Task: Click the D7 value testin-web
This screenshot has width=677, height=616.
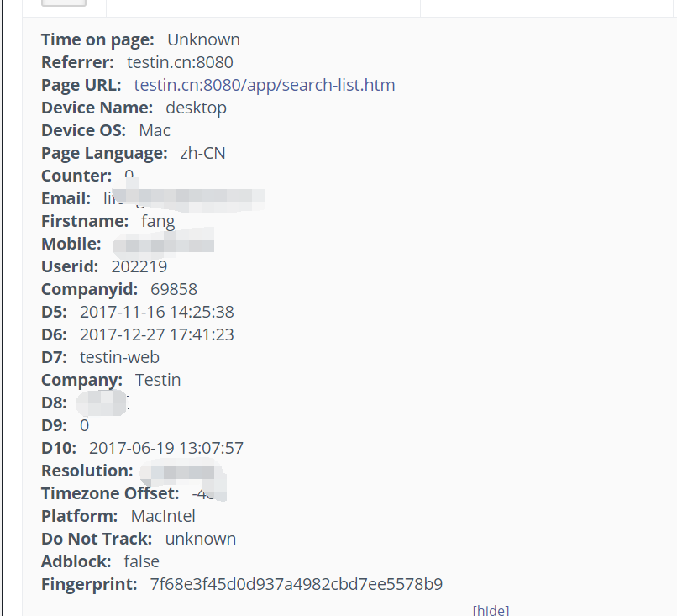Action: [x=119, y=356]
